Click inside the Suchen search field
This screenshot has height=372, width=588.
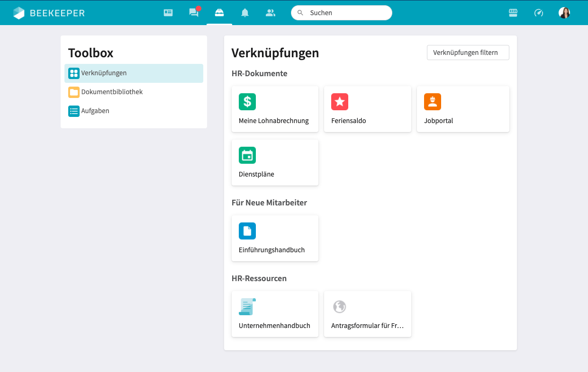click(x=346, y=13)
